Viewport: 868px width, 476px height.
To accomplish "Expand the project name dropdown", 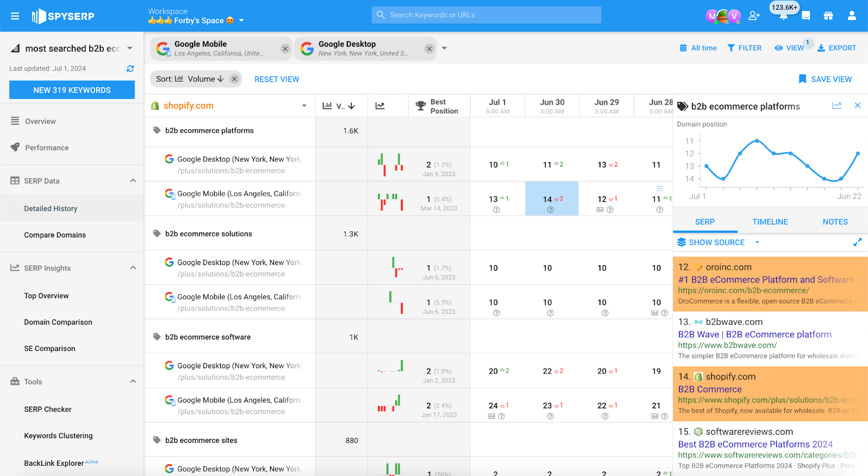I will tap(130, 48).
